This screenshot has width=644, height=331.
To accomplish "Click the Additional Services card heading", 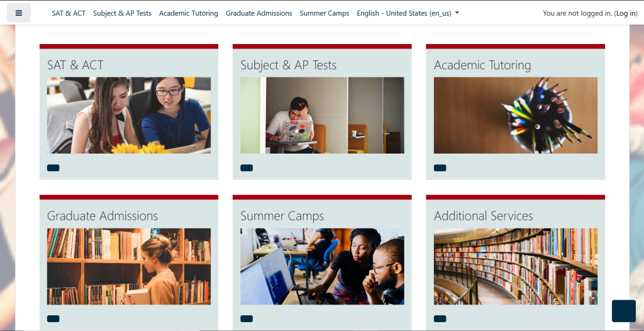I will click(484, 216).
